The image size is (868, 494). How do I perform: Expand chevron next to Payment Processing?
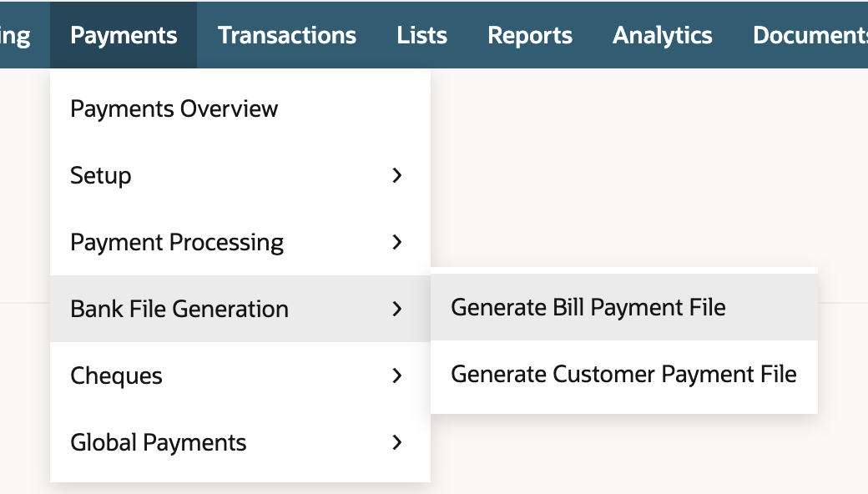(x=397, y=242)
